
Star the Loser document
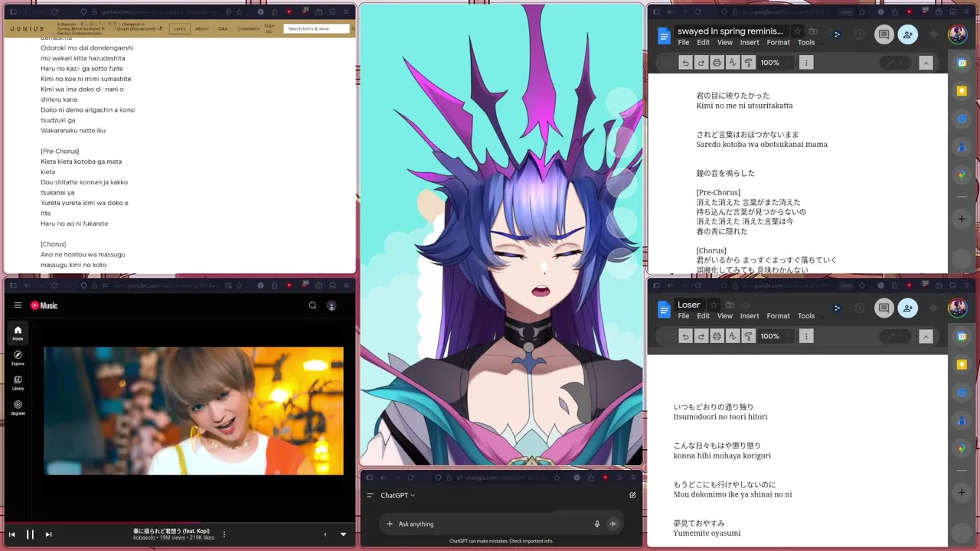(x=714, y=305)
